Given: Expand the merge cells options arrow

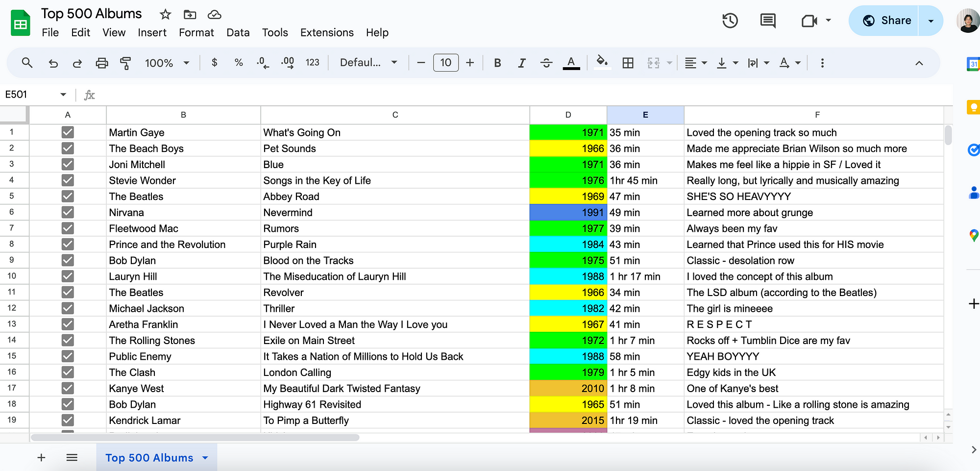Looking at the screenshot, I should 669,63.
